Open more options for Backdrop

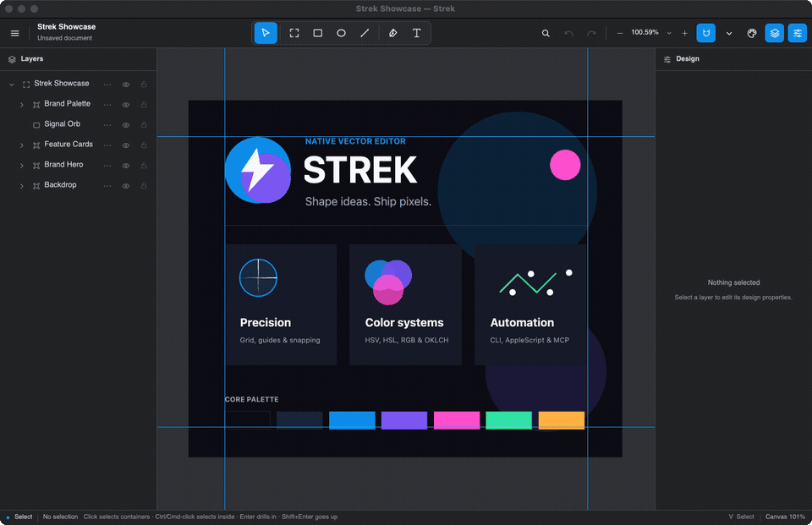click(x=107, y=186)
